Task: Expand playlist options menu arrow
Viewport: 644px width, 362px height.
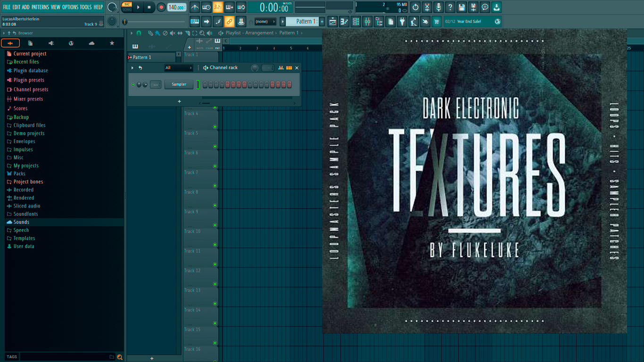Action: click(132, 33)
